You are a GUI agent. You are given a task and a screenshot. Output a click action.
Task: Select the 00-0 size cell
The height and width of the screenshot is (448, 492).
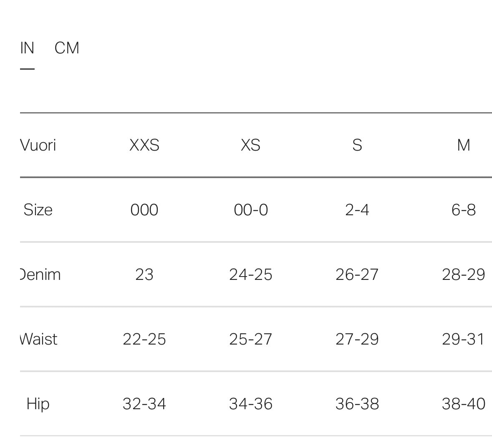pos(251,210)
